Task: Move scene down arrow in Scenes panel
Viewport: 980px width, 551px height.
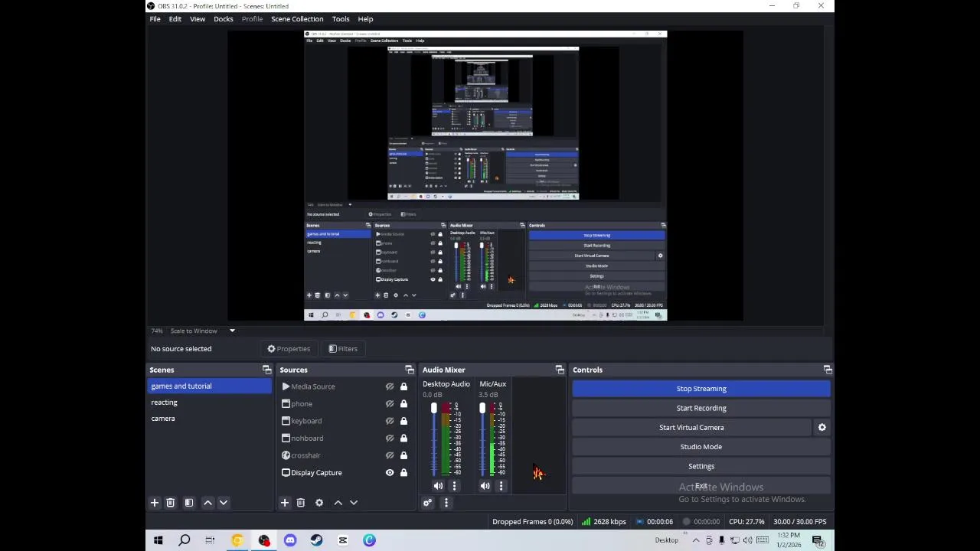Action: tap(224, 503)
